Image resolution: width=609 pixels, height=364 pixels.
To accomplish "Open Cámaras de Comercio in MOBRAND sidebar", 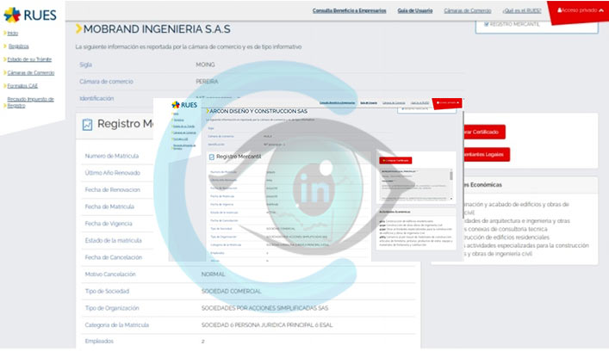I will pos(31,72).
